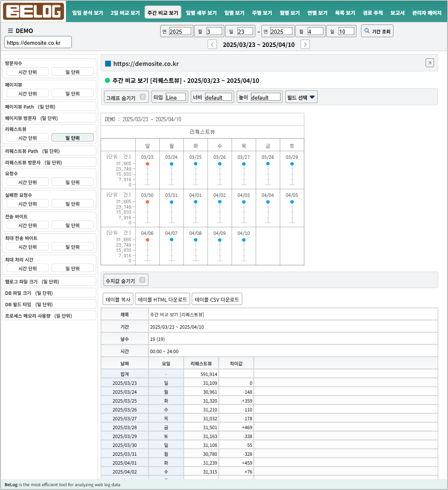The height and width of the screenshot is (490, 448).
Task: Select 페이지뷰 일 단위 button
Action: tap(73, 93)
